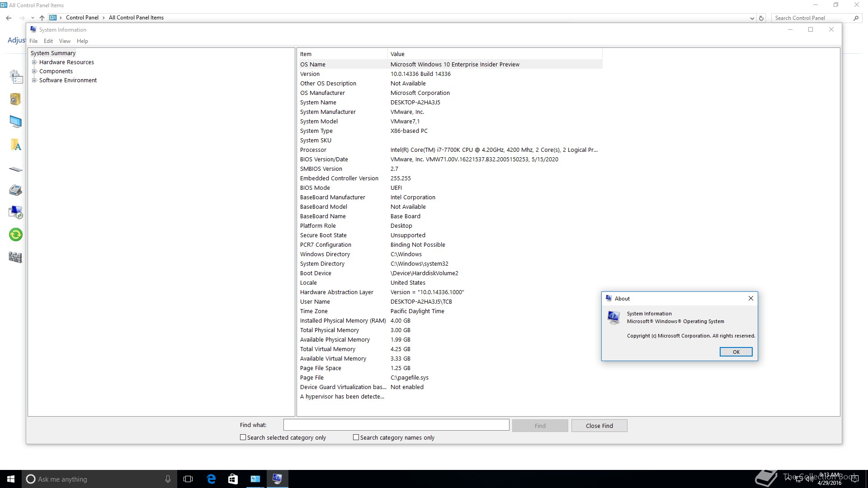The width and height of the screenshot is (868, 488).
Task: Select the Processor row
Action: pos(450,150)
